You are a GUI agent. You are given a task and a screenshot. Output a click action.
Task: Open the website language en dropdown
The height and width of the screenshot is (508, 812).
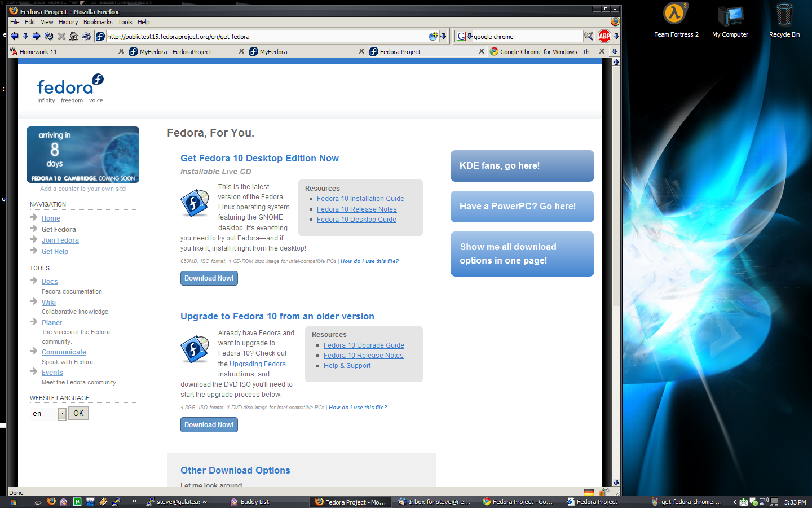tap(48, 414)
